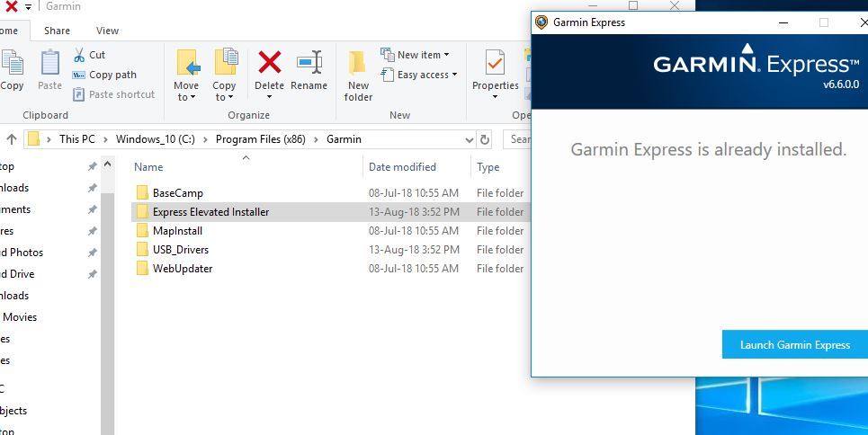The height and width of the screenshot is (435, 868).
Task: Navigate to Windows_10 (C:) in breadcrumb
Action: (x=156, y=139)
